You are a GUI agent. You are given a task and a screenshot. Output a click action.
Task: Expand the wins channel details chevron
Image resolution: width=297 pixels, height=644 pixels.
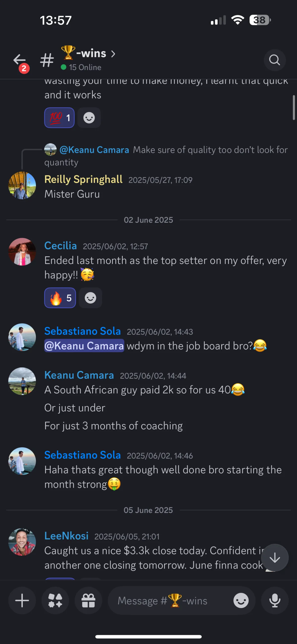(113, 54)
